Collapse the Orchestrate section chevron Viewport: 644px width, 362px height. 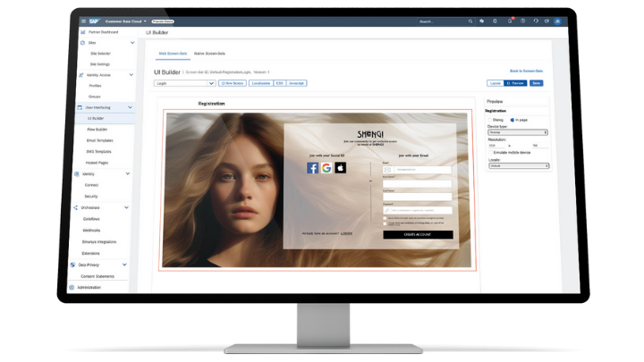126,207
